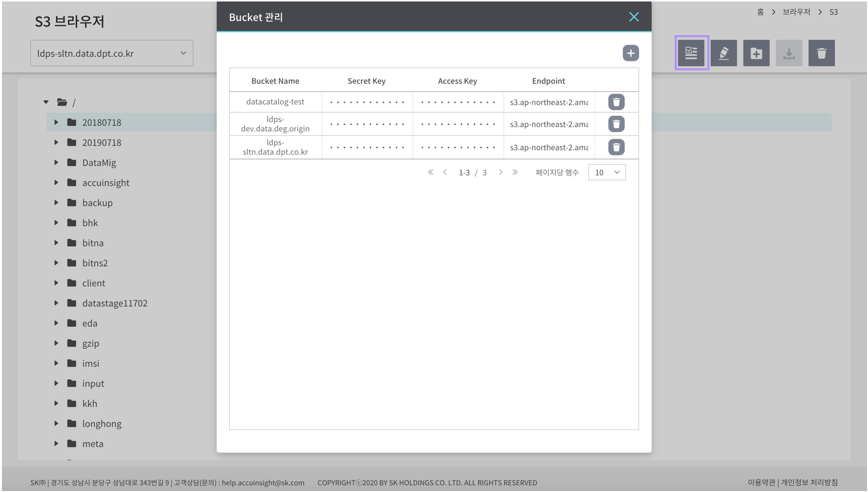The width and height of the screenshot is (868, 492).
Task: Click the download toolbar icon
Action: pyautogui.click(x=789, y=53)
